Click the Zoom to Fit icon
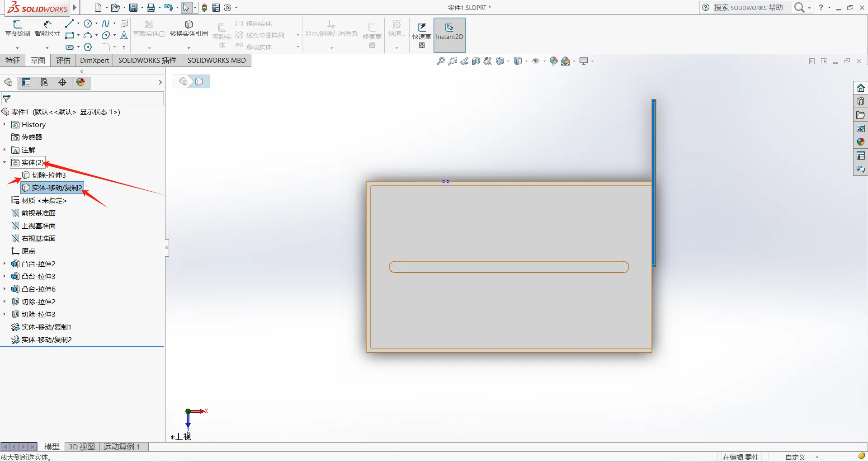Image resolution: width=868 pixels, height=462 pixels. click(x=440, y=61)
